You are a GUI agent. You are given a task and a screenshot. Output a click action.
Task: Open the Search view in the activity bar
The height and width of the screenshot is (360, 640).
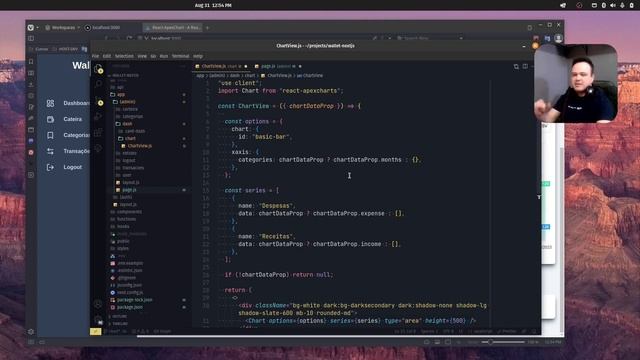98,84
